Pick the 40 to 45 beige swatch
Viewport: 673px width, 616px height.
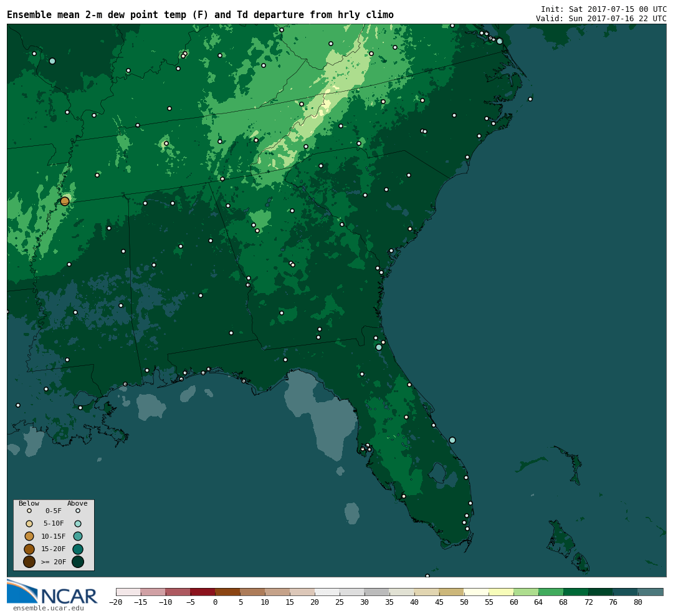click(427, 592)
